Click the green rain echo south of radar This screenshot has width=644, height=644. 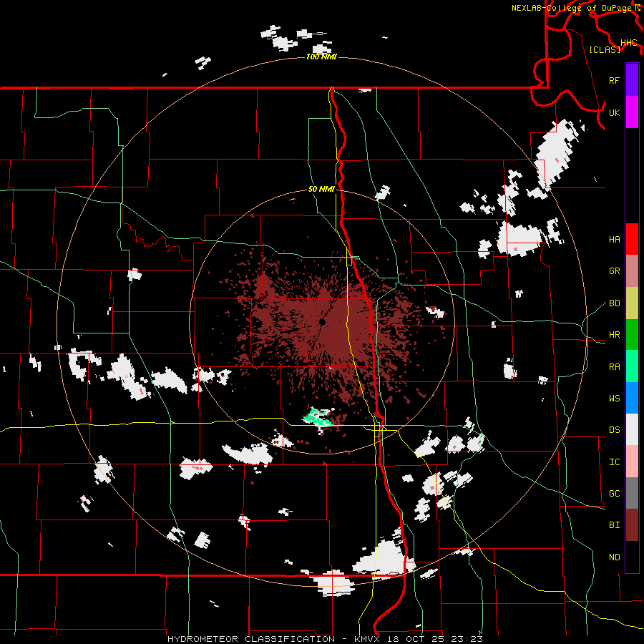pos(317,416)
